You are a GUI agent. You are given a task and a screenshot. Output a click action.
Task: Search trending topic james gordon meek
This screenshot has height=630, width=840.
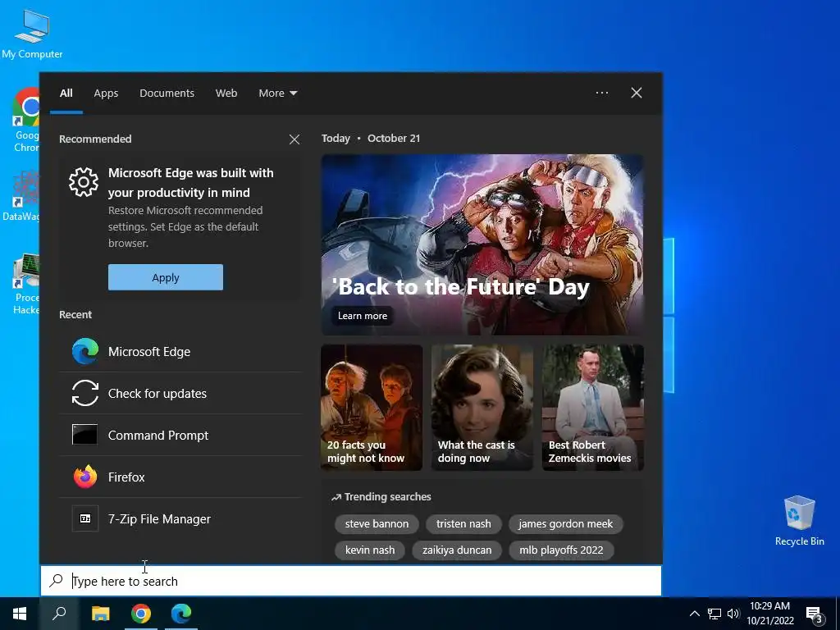pos(566,524)
